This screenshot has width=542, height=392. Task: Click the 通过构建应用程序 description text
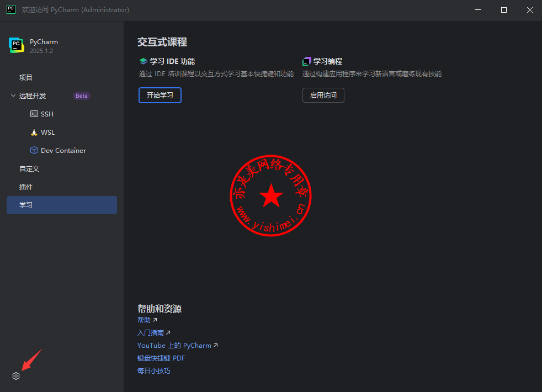pyautogui.click(x=372, y=74)
